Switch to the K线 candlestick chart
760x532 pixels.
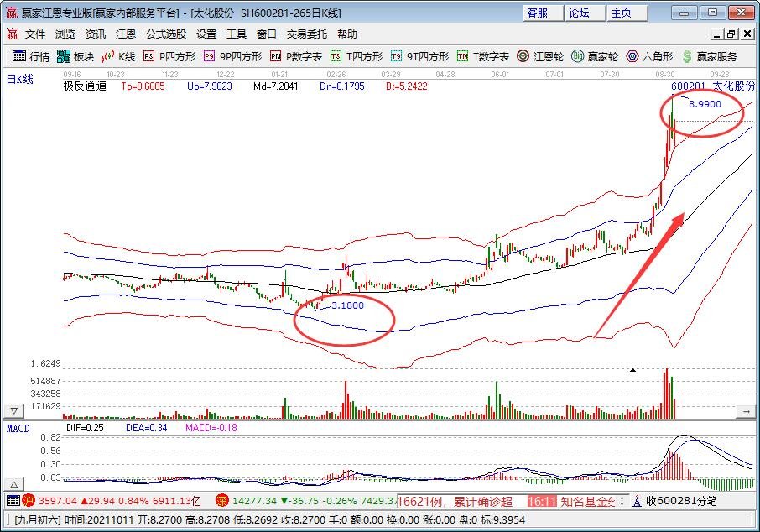tap(118, 56)
